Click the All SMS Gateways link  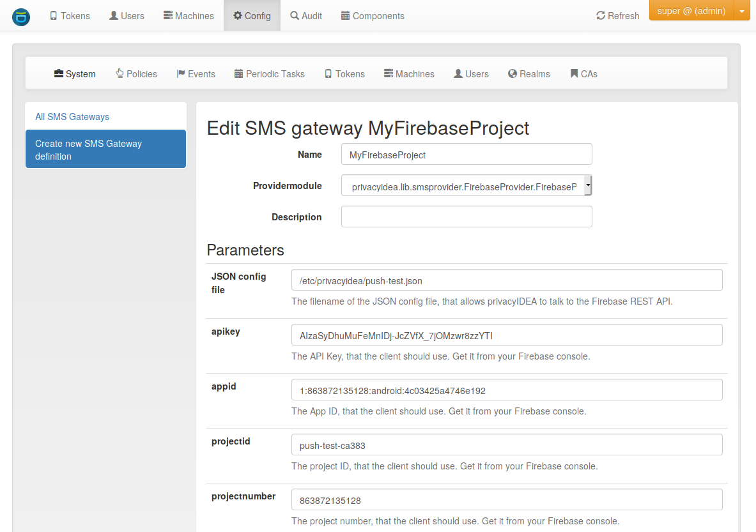point(72,117)
